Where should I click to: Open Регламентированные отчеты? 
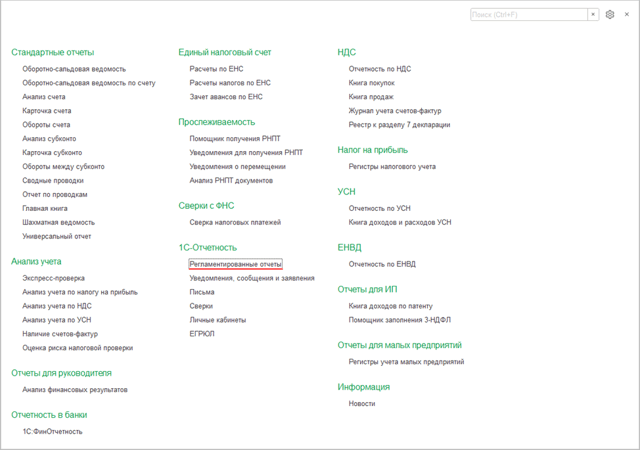tap(236, 264)
